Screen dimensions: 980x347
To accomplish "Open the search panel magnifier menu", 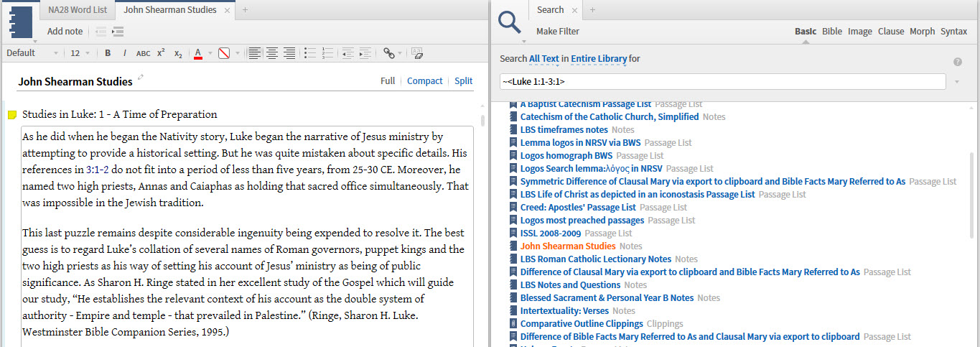I will click(510, 22).
